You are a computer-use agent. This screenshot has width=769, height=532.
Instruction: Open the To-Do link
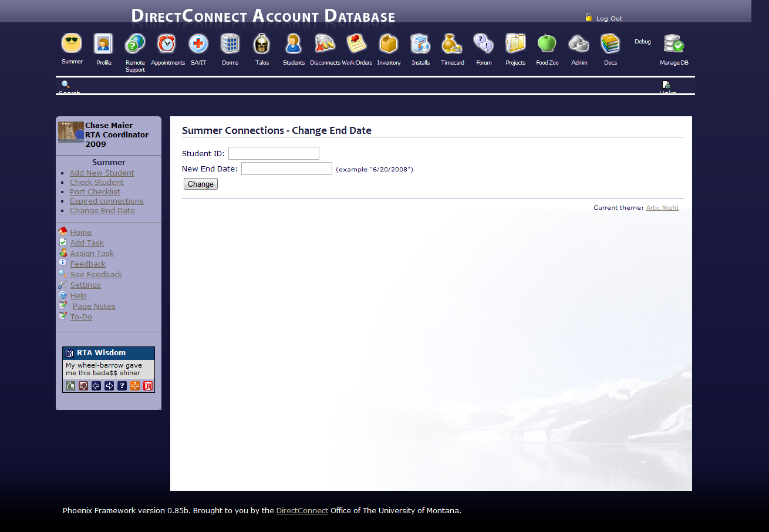click(81, 316)
